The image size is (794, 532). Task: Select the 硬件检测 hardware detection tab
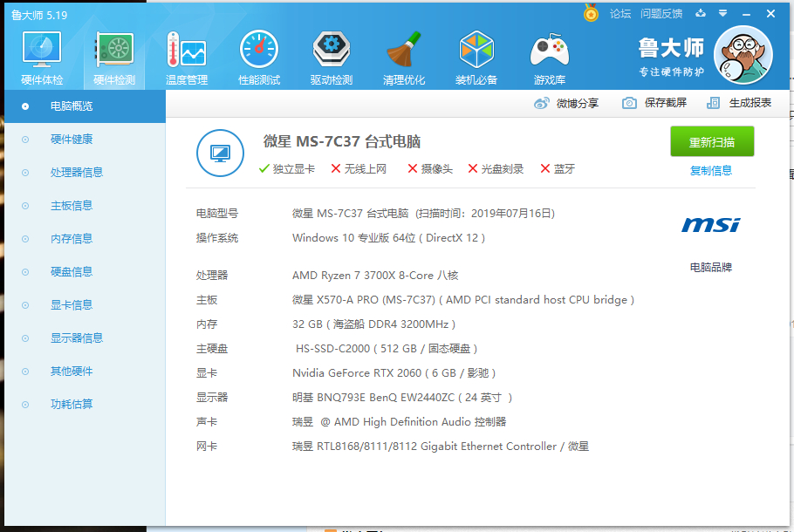(114, 58)
